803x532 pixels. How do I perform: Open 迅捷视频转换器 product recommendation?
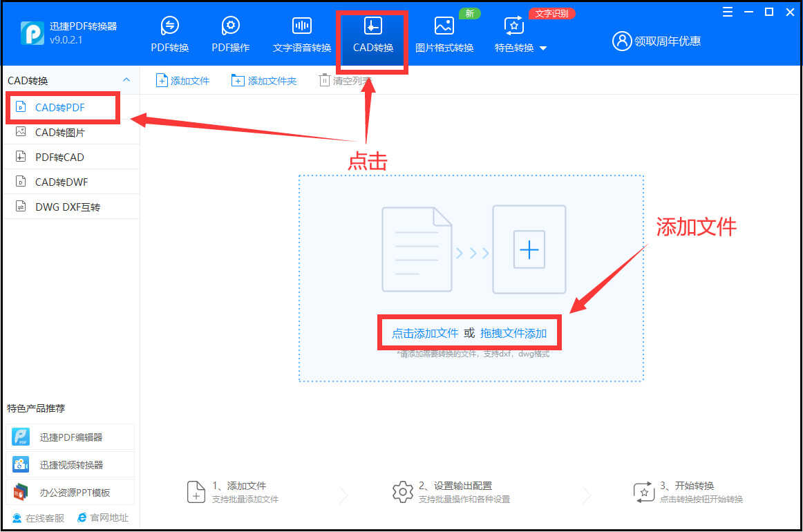[70, 464]
